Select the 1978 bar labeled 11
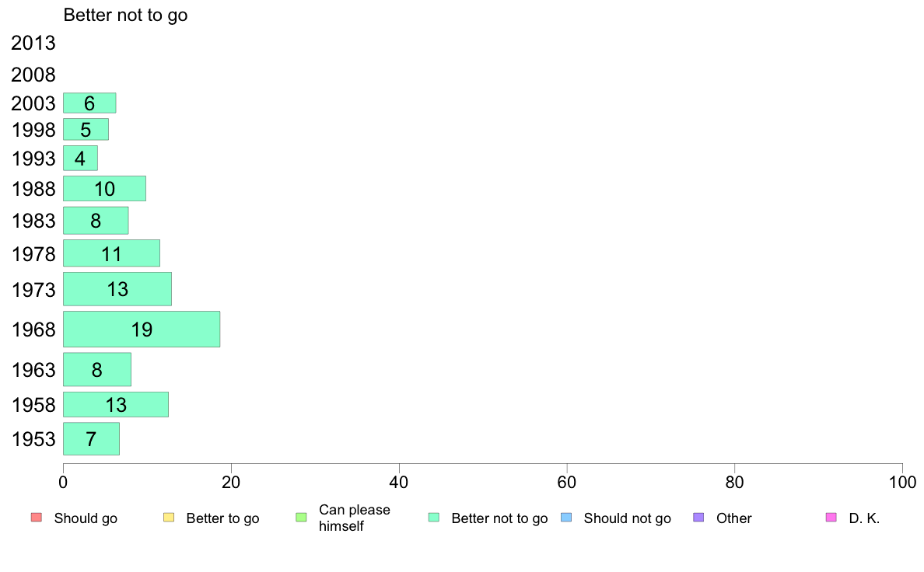 tap(111, 253)
